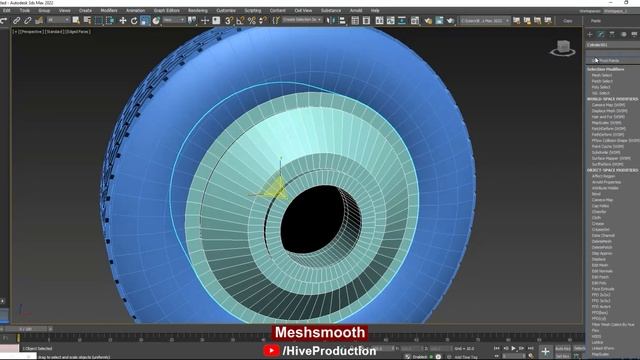Open the Modifiers menu
This screenshot has height=360, width=640.
109,11
